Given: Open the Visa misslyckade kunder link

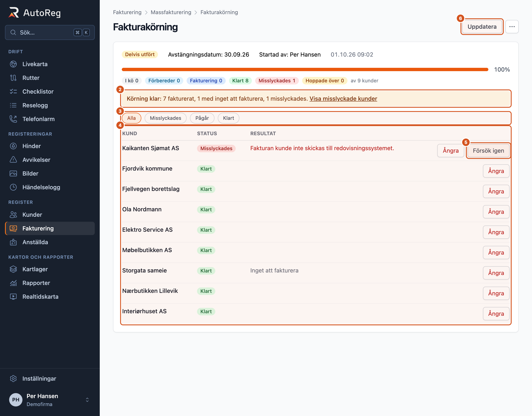Looking at the screenshot, I should pyautogui.click(x=343, y=99).
